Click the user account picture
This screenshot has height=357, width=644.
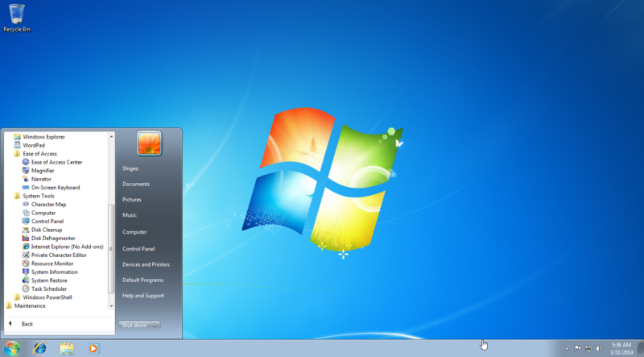(x=149, y=143)
